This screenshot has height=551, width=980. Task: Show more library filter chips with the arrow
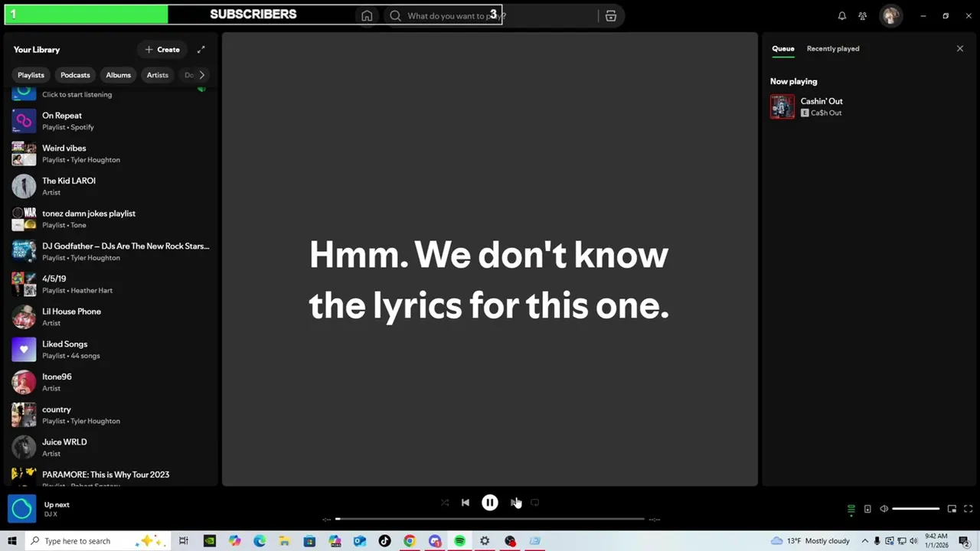pos(201,75)
